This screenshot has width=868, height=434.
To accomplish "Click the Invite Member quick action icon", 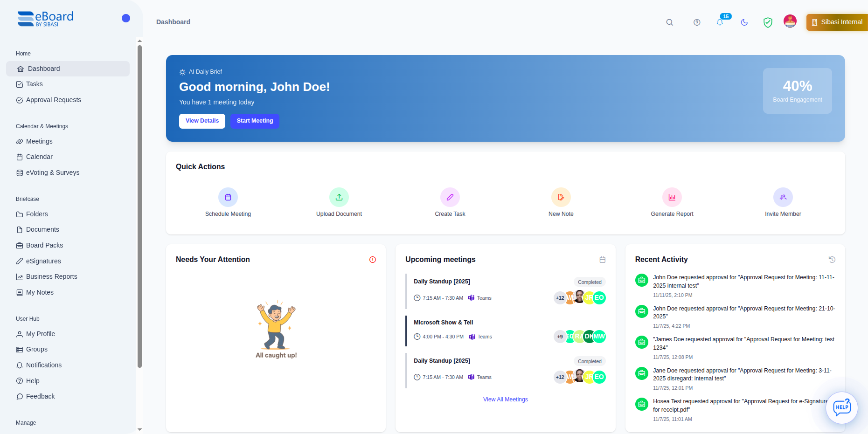I will click(783, 197).
